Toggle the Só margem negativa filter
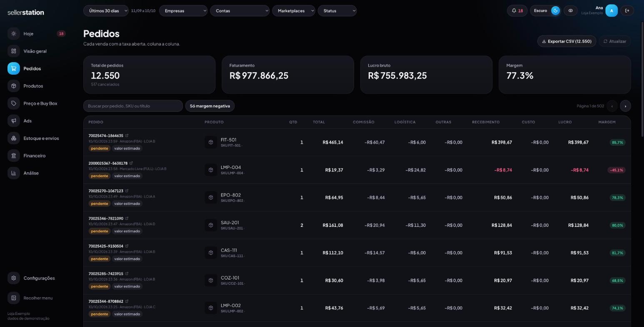644x327 pixels. [x=210, y=106]
